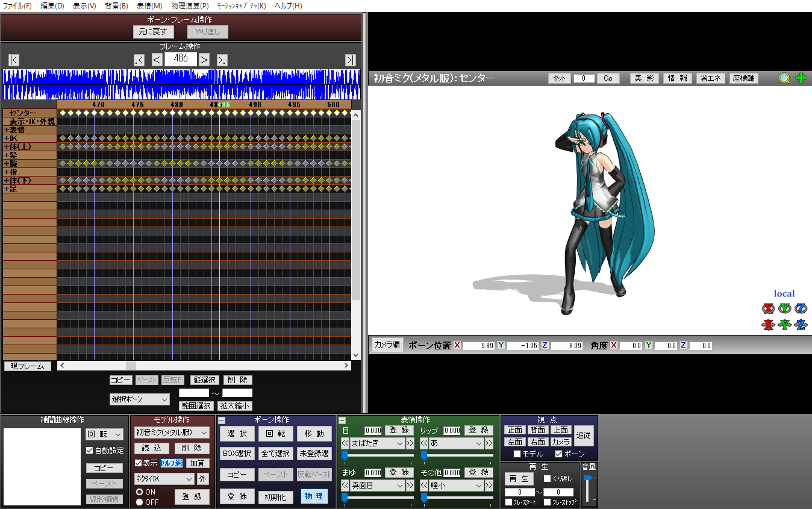Screen dimensions: 812x509
Task: Click the green four-arrow pan icon
Action: coord(801,78)
